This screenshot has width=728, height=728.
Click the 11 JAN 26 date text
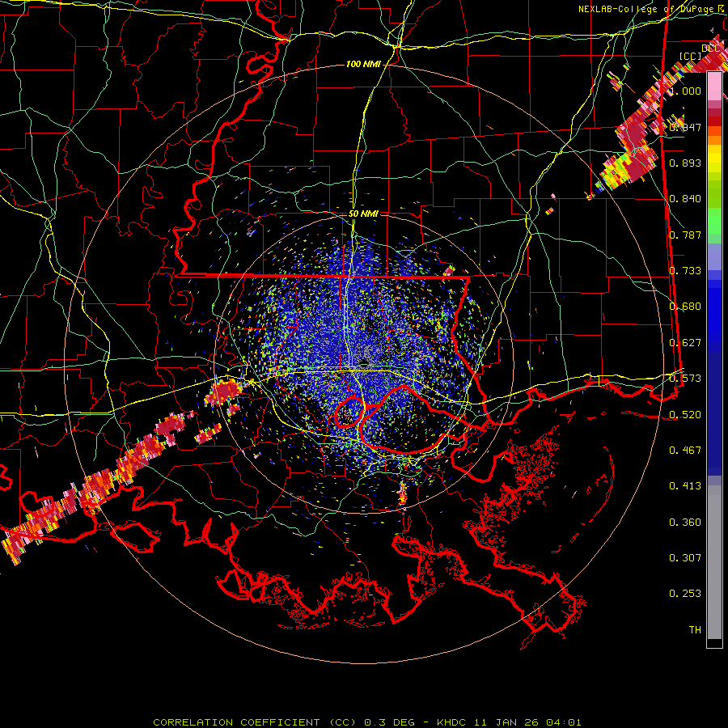pyautogui.click(x=507, y=722)
